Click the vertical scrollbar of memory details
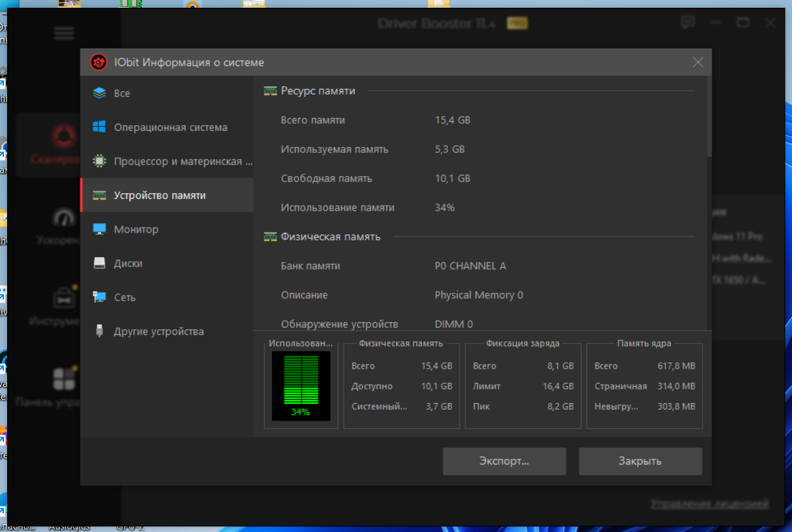 pos(709,117)
